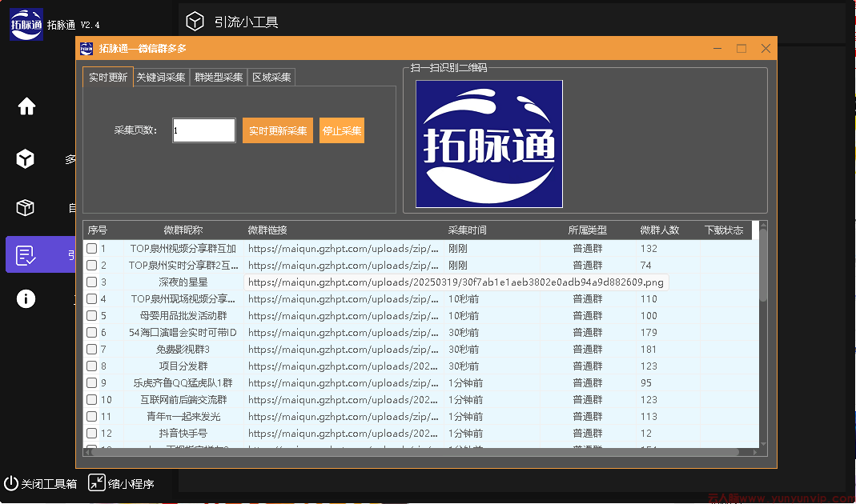Screen dimensions: 856x504
Task: Click the link cell in row 1
Action: point(344,248)
